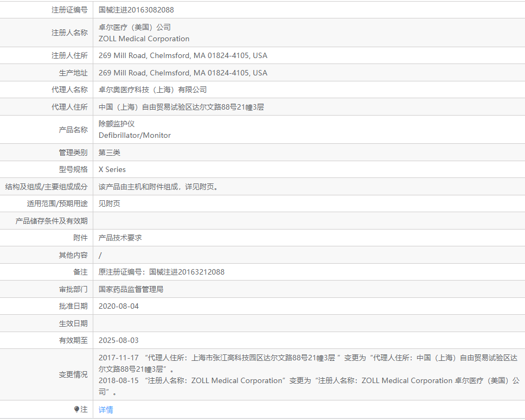525x420 pixels.
Task: Click the 附件 row label
Action: 80,238
